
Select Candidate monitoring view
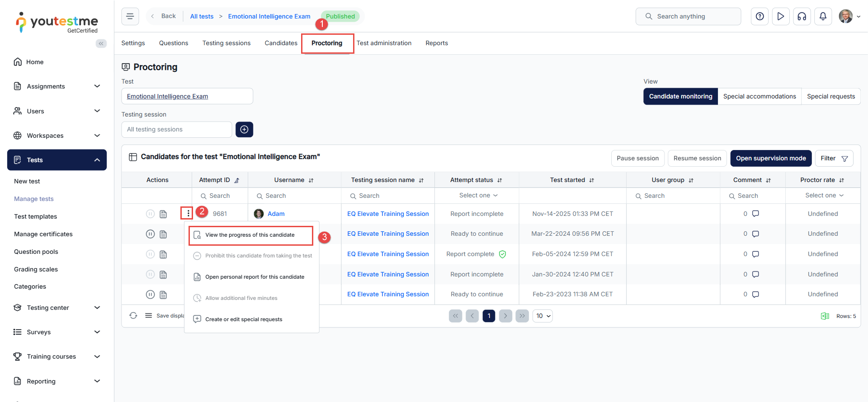tap(680, 97)
